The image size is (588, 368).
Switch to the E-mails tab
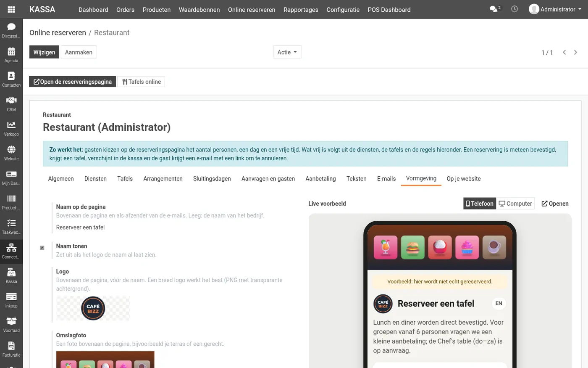(x=386, y=179)
